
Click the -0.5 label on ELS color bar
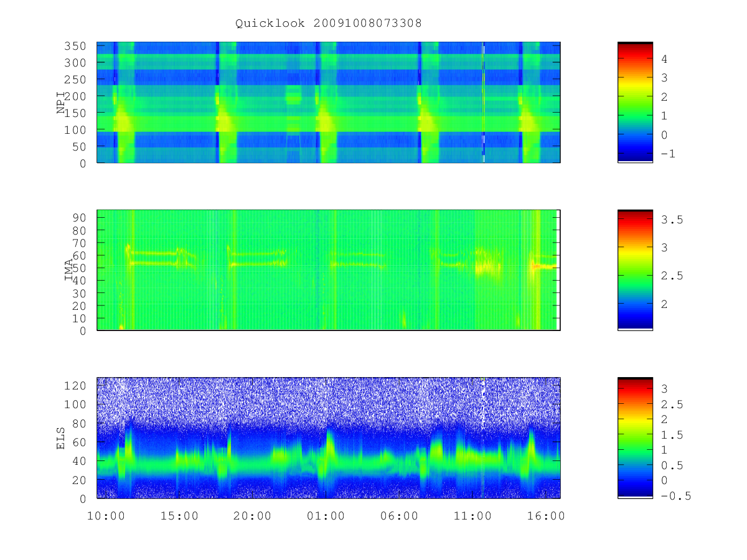[x=675, y=496]
